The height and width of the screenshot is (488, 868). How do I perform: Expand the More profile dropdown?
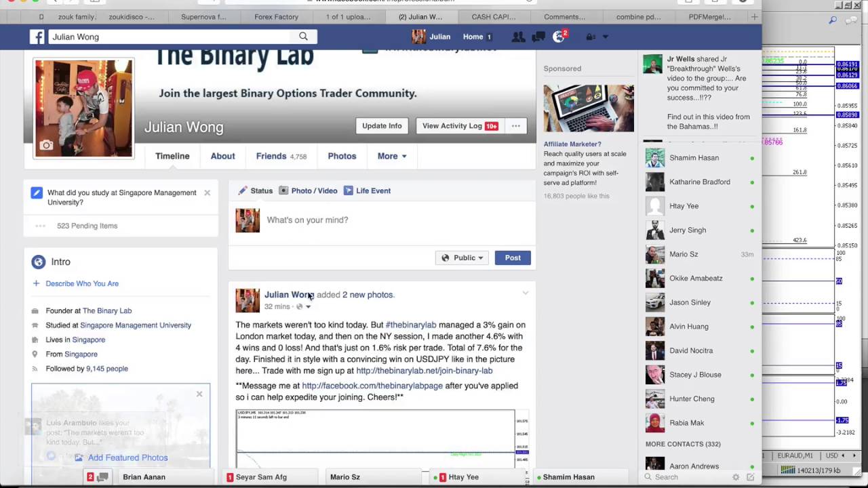coord(392,156)
